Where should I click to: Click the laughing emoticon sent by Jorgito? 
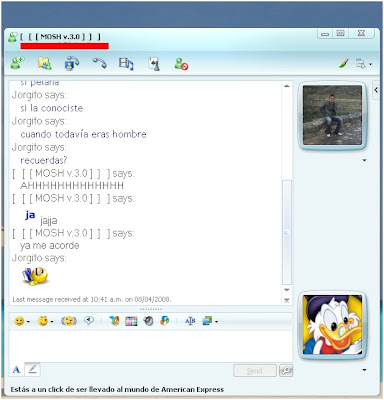(x=35, y=276)
